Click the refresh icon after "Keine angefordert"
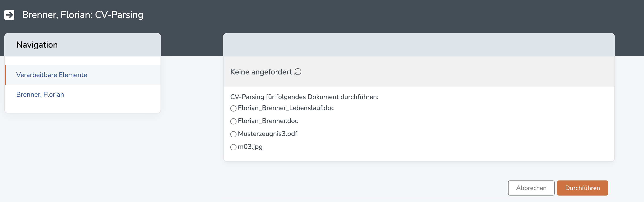The height and width of the screenshot is (202, 644). point(298,72)
